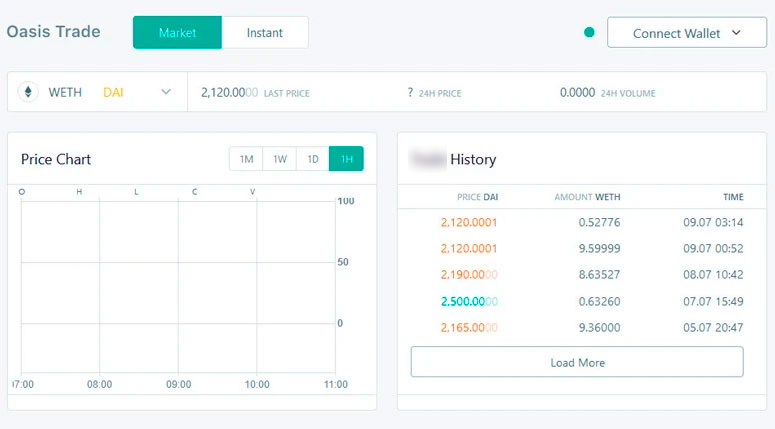Switch to the Instant tab

click(x=264, y=33)
